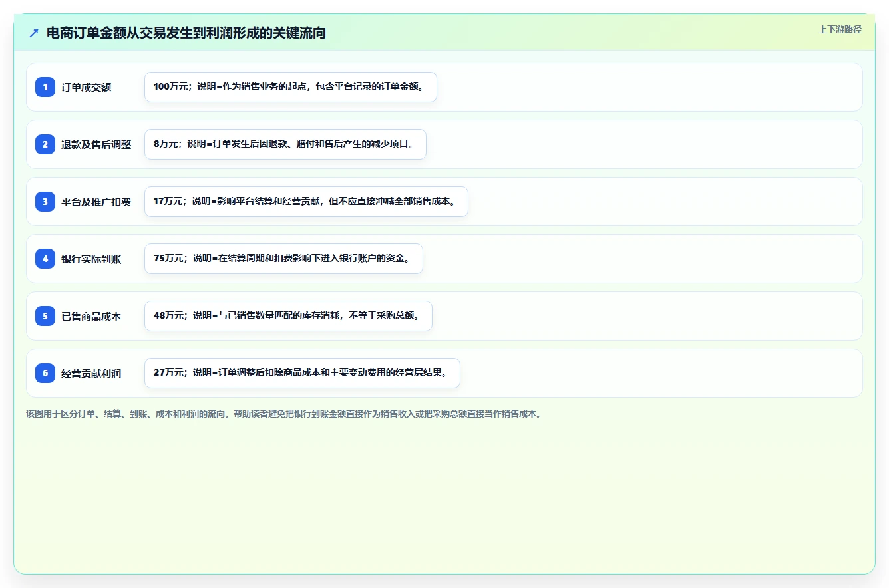Click step number badge 2
The width and height of the screenshot is (889, 588).
tap(45, 144)
